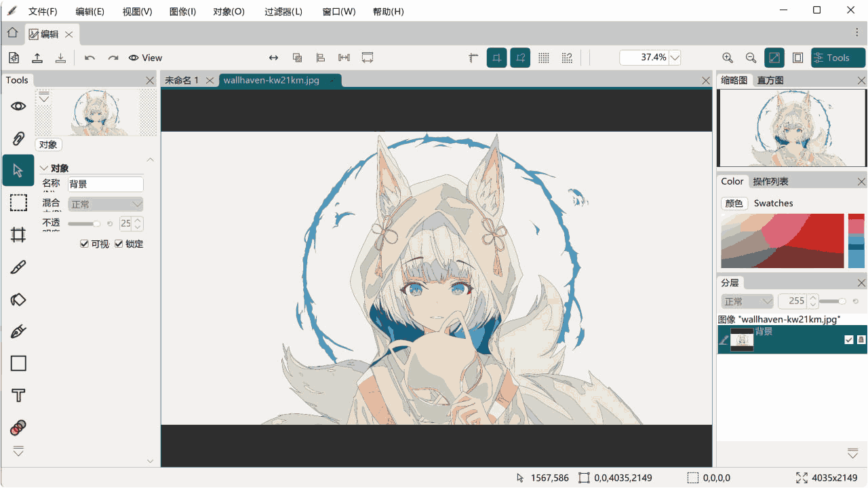Viewport: 868px width, 488px height.
Task: Zoom out with the magnifier minus icon
Action: [x=751, y=58]
